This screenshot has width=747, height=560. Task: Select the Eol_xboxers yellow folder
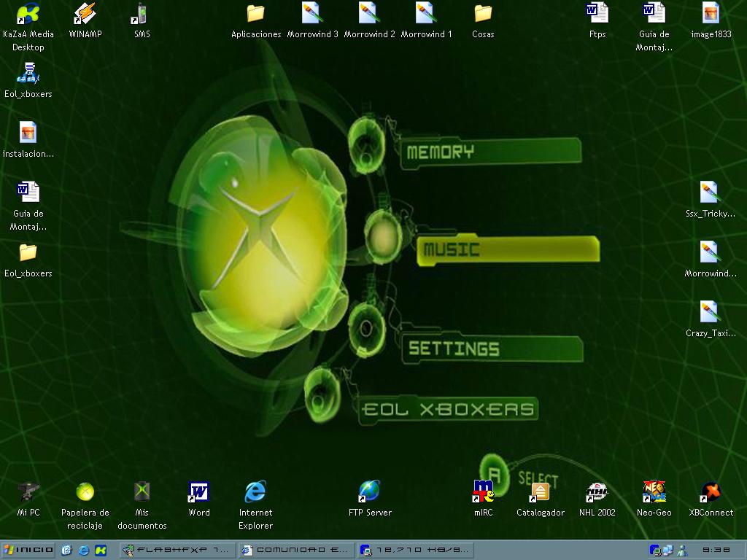click(x=28, y=253)
